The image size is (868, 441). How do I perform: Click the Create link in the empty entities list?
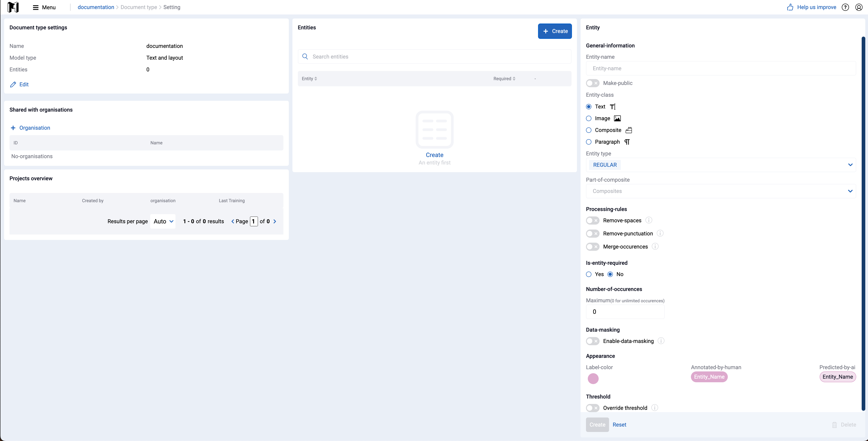(434, 155)
